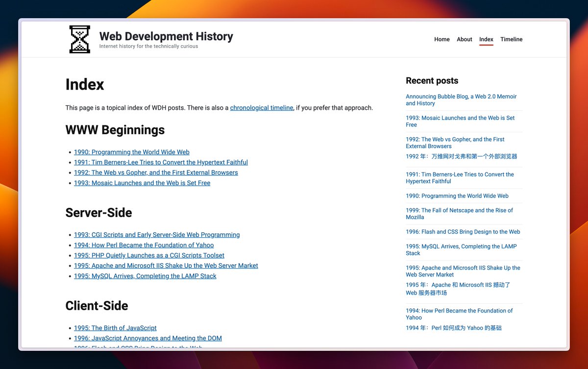The height and width of the screenshot is (369, 588).
Task: Click the Server-Side section heading
Action: pos(99,213)
